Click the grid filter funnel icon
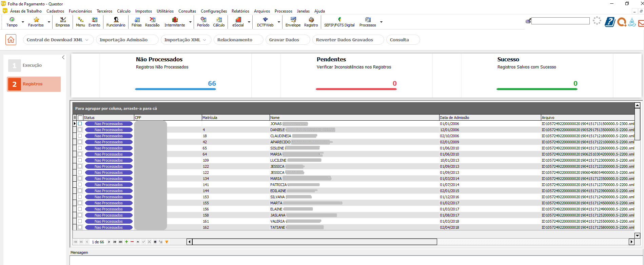 pyautogui.click(x=167, y=242)
